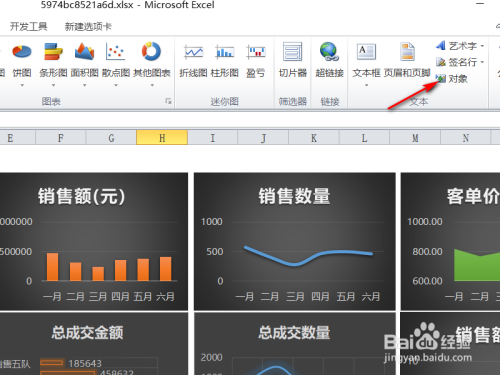
Task: Click the WordArt (艺术字) icon
Action: (441, 45)
